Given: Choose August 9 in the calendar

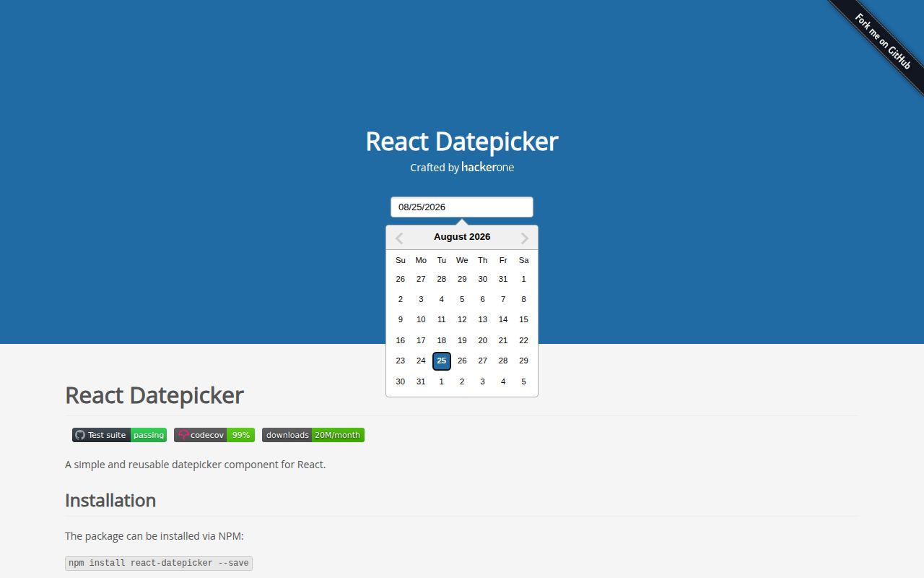Looking at the screenshot, I should click(x=401, y=319).
